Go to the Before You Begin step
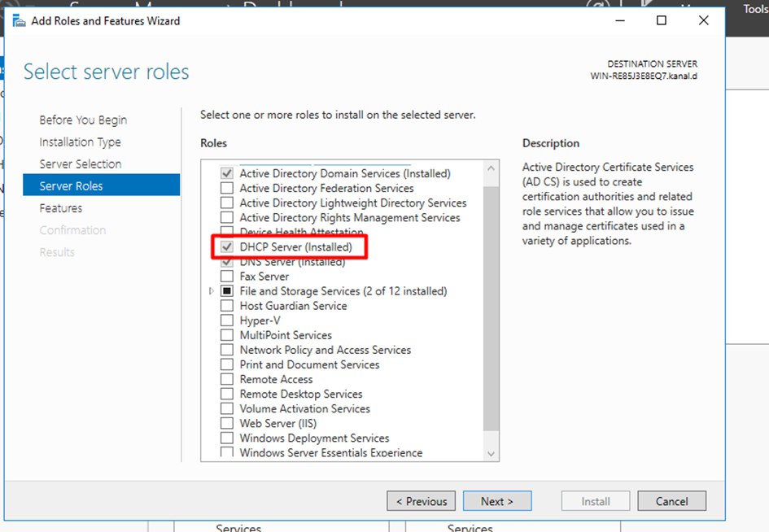This screenshot has width=769, height=532. point(83,120)
